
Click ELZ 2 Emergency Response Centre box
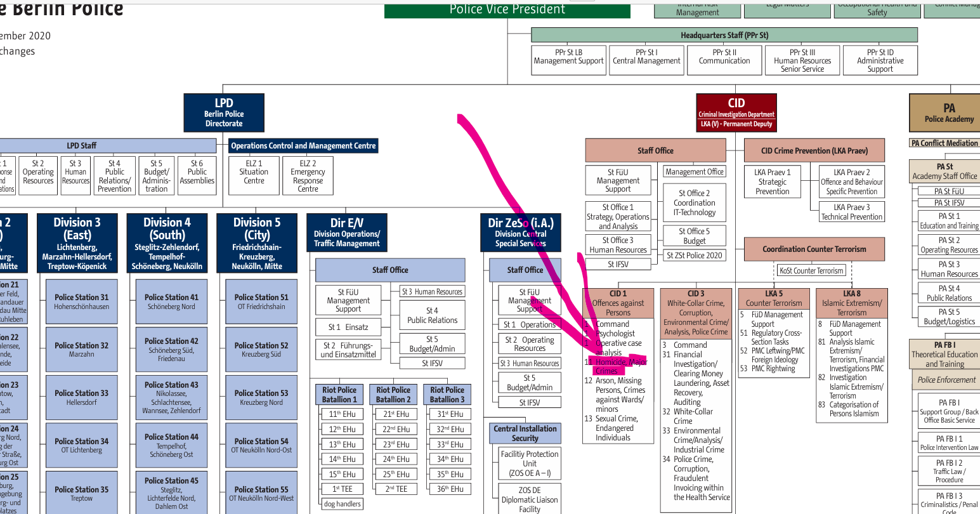[x=308, y=176]
